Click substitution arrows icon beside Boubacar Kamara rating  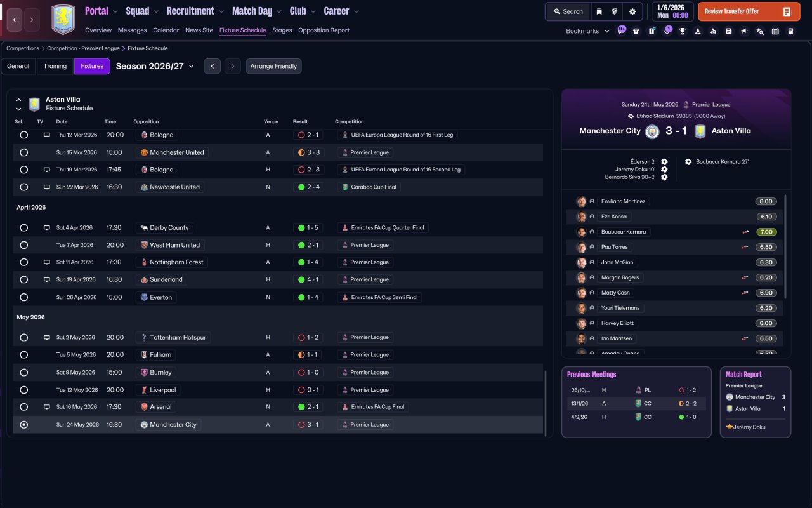pyautogui.click(x=745, y=232)
